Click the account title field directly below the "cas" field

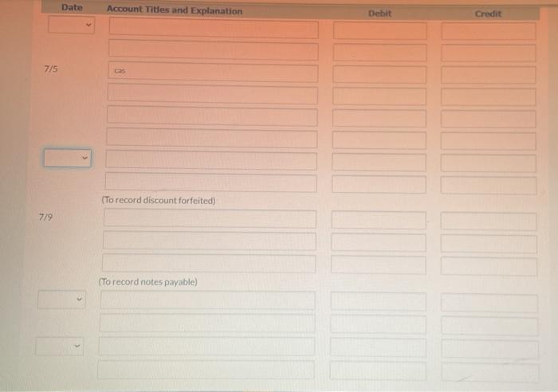click(213, 94)
